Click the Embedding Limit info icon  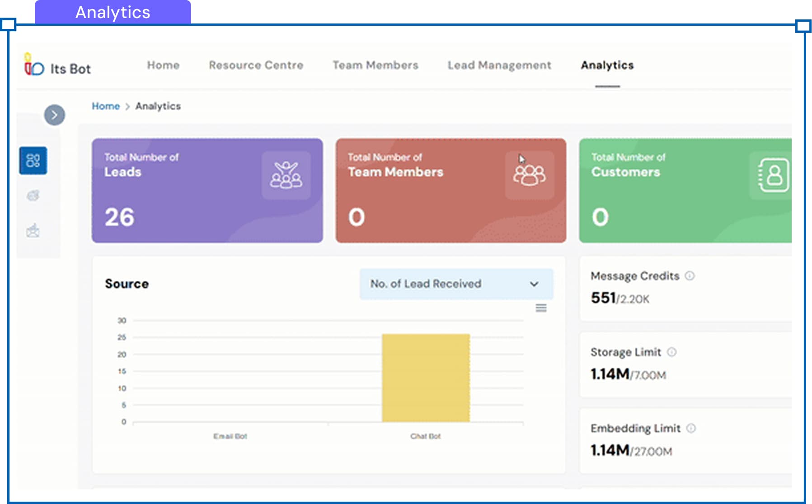[691, 428]
